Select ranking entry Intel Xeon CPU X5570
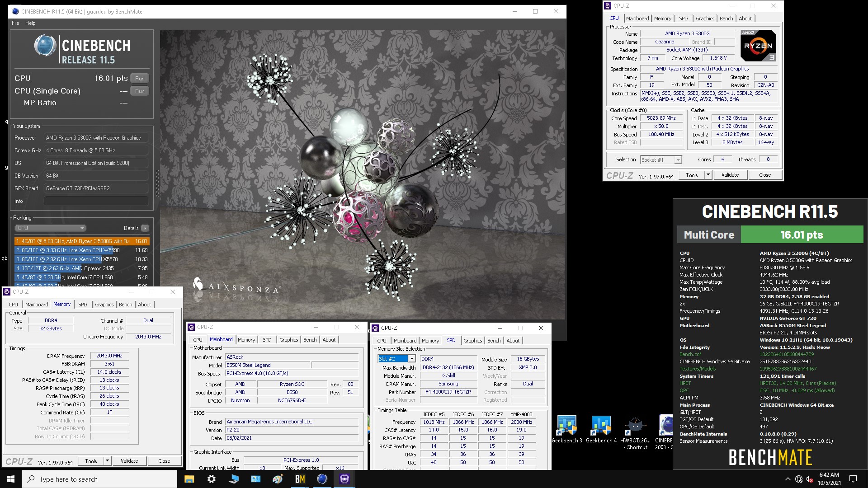This screenshot has width=868, height=488. point(82,259)
